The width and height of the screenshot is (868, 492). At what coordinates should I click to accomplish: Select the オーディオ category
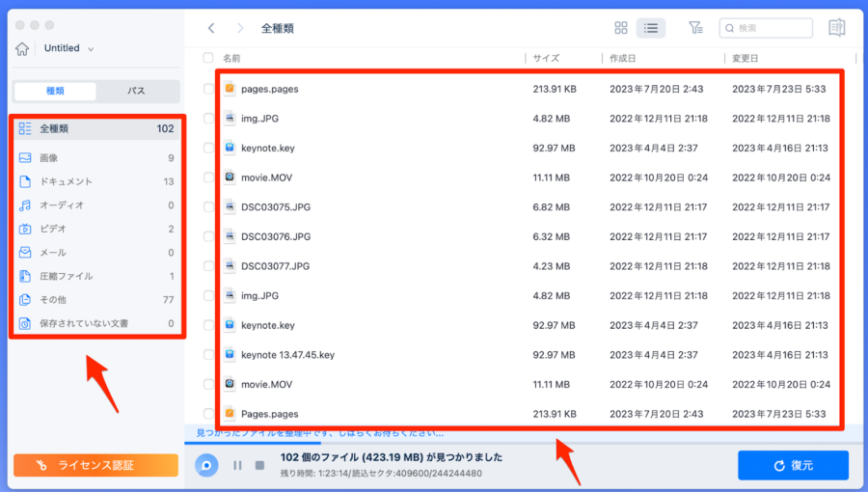click(96, 205)
